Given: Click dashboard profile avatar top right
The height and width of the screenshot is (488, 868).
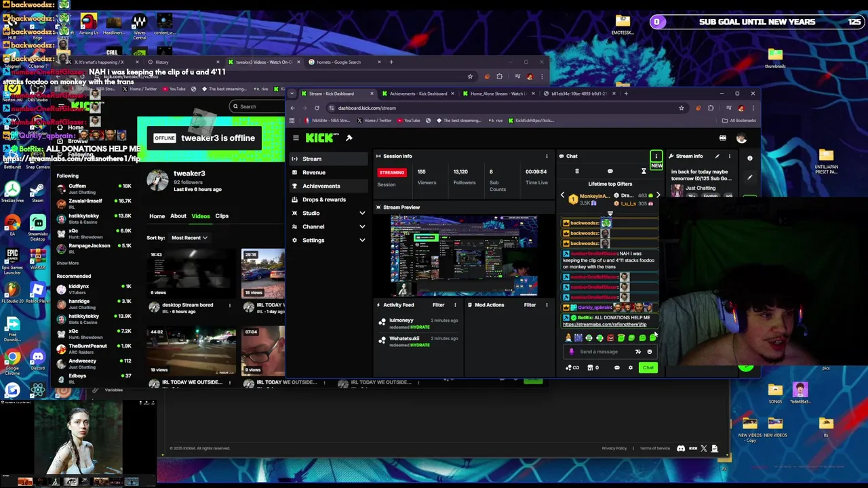Looking at the screenshot, I should 741,138.
